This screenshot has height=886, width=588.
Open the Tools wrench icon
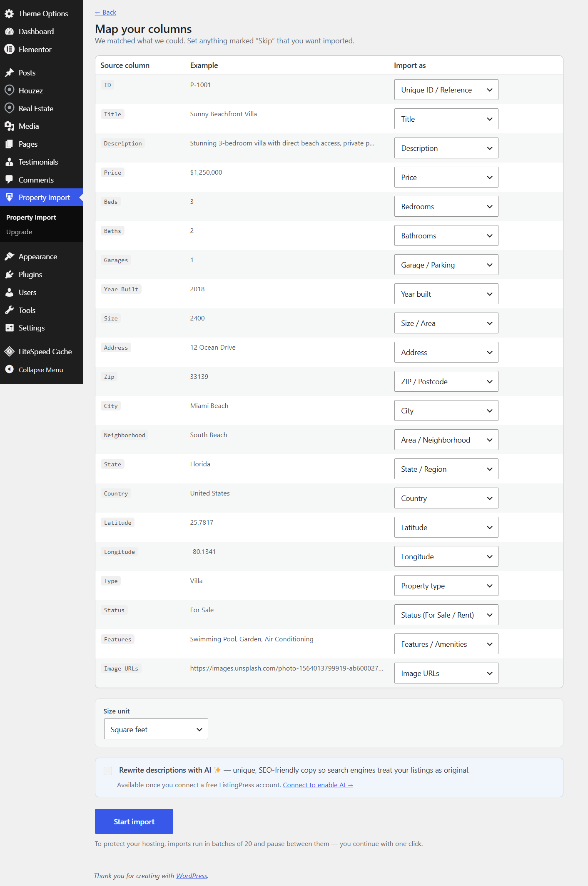tap(9, 310)
